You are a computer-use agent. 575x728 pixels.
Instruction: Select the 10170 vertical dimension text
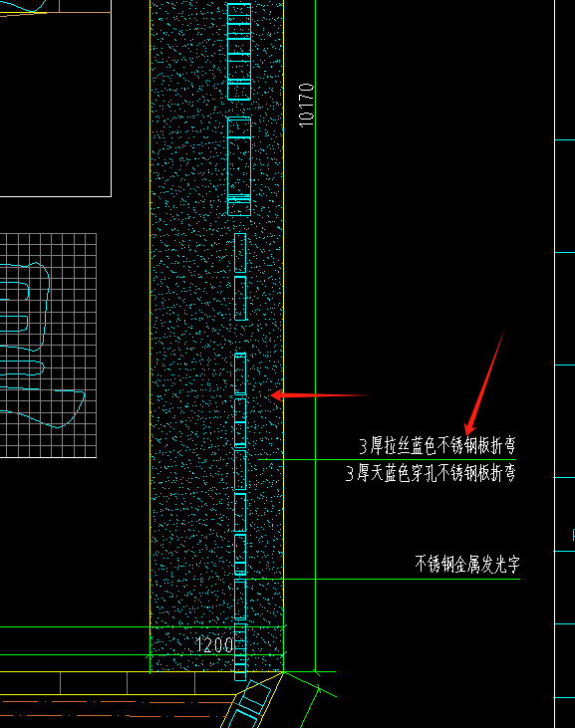(x=306, y=106)
